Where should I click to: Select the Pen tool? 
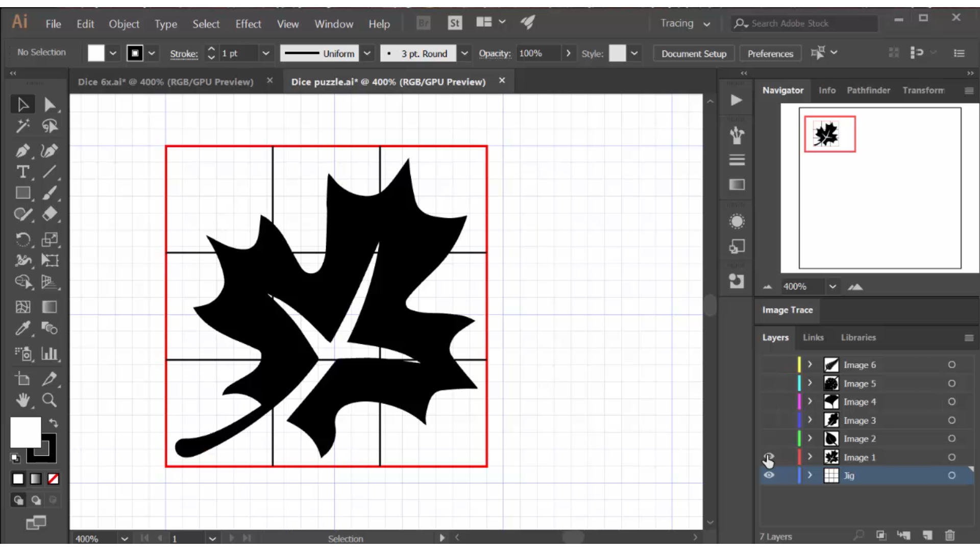(x=22, y=149)
